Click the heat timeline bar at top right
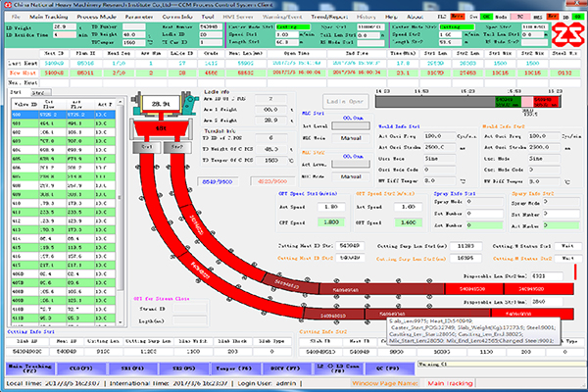Image resolution: width=588 pixels, height=392 pixels. click(468, 102)
